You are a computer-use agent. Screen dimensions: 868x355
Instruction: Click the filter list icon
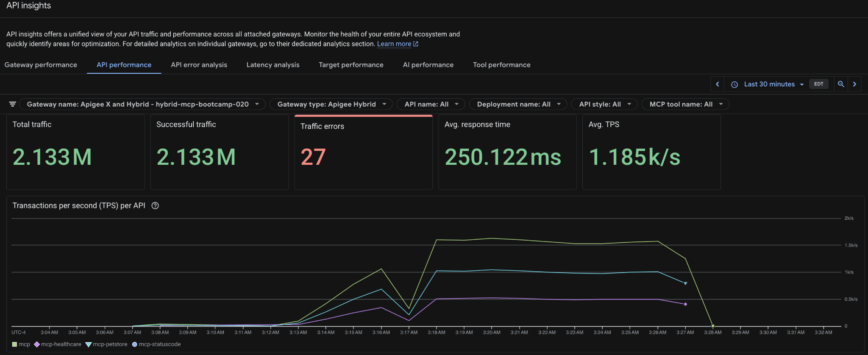click(13, 104)
